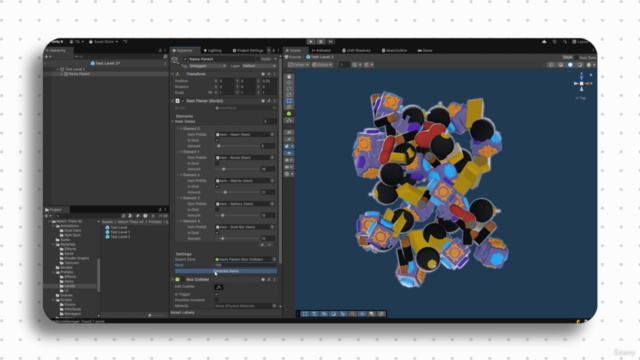
Task: Open object picker for Gold Bar prefab
Action: (272, 227)
